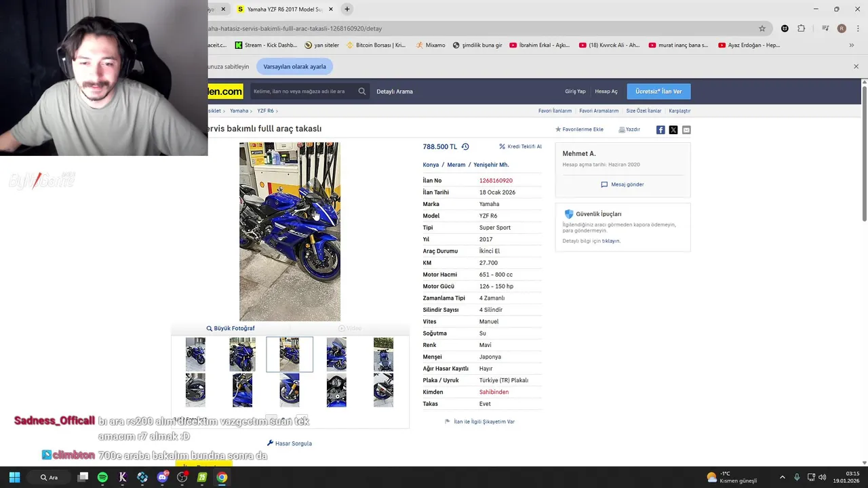Image resolution: width=868 pixels, height=488 pixels.
Task: Open the şimdilik buna gir bookmark
Action: pyautogui.click(x=477, y=45)
